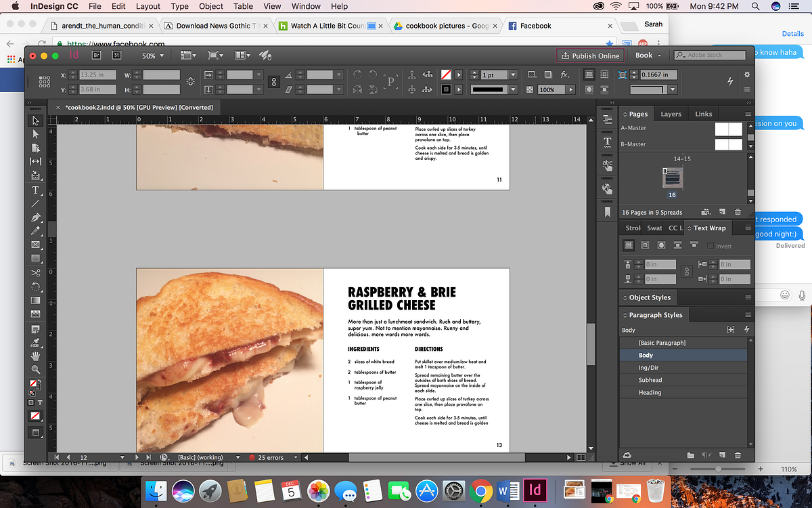This screenshot has height=508, width=812.
Task: Select the Pen tool
Action: 36,217
